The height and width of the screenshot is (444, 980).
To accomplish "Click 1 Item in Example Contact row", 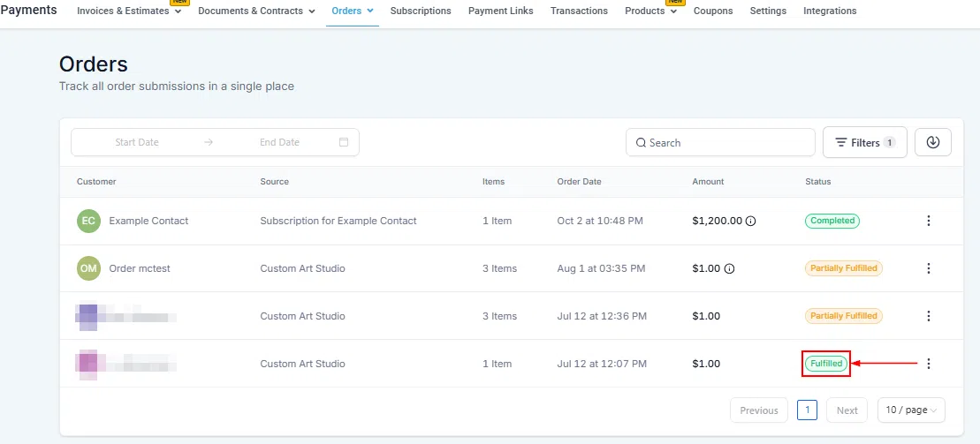I will pos(497,221).
